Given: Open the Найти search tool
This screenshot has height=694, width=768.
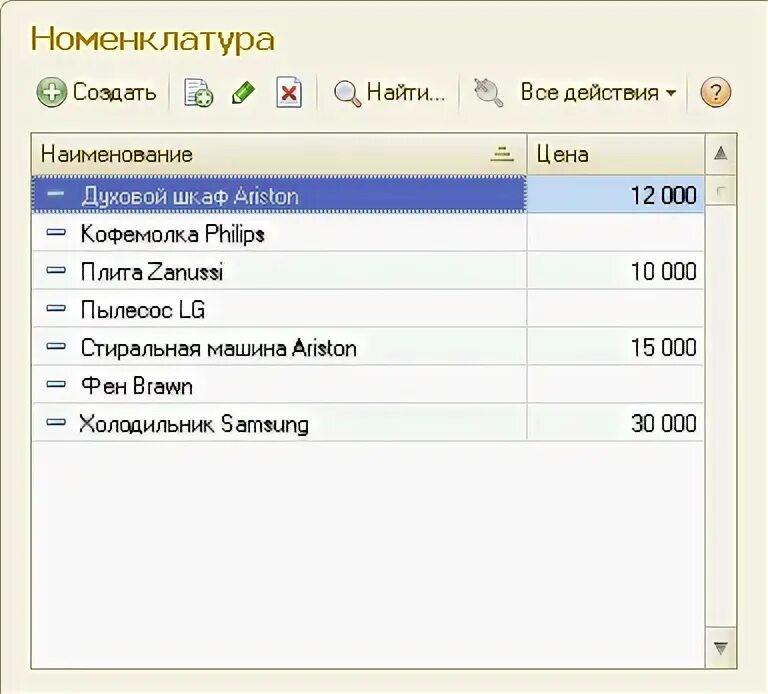Looking at the screenshot, I should (390, 92).
